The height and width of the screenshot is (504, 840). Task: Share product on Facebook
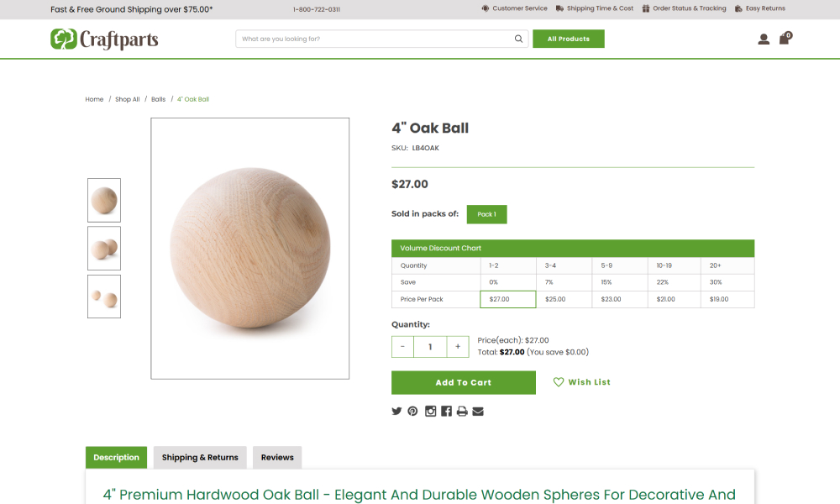pyautogui.click(x=446, y=411)
